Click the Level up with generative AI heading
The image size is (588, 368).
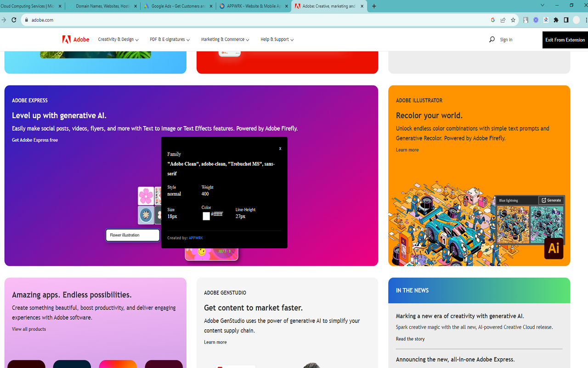tap(59, 115)
